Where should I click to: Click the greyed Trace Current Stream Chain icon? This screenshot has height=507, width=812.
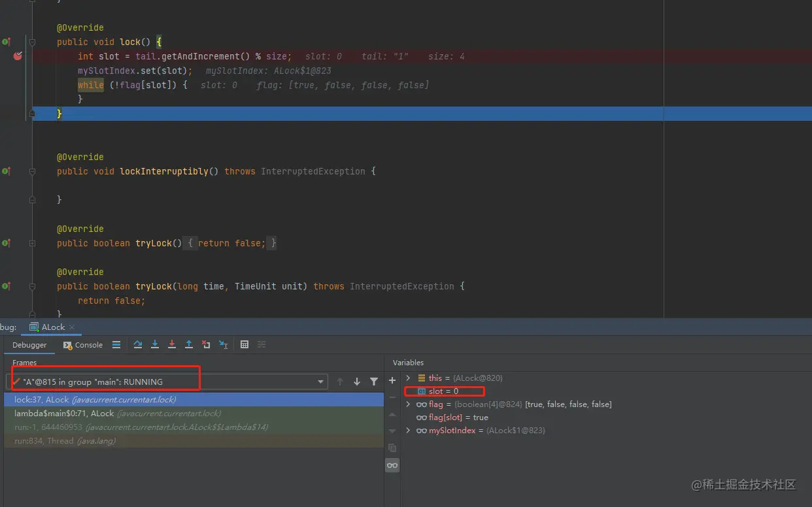[x=262, y=344]
